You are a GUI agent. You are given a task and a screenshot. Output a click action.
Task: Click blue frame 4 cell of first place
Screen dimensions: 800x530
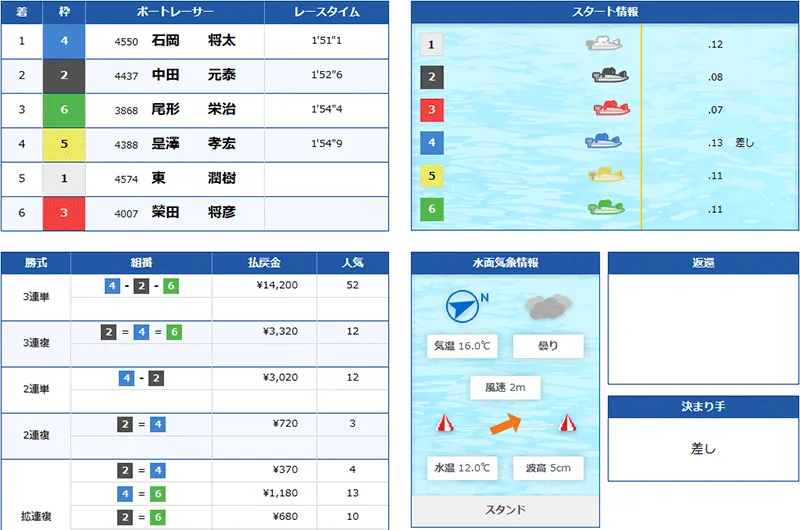click(64, 41)
